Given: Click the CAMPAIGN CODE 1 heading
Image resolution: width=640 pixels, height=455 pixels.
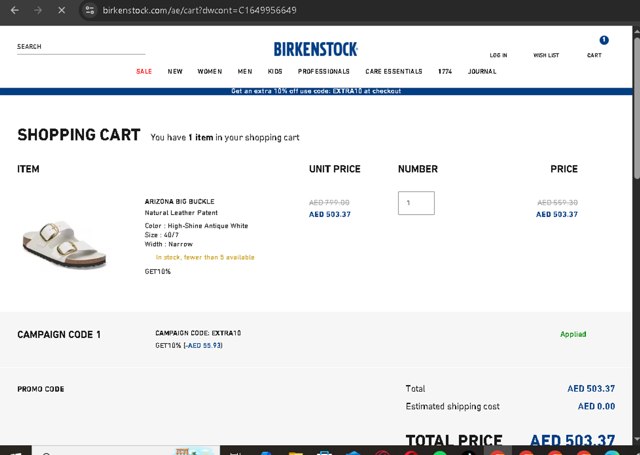Looking at the screenshot, I should click(59, 335).
